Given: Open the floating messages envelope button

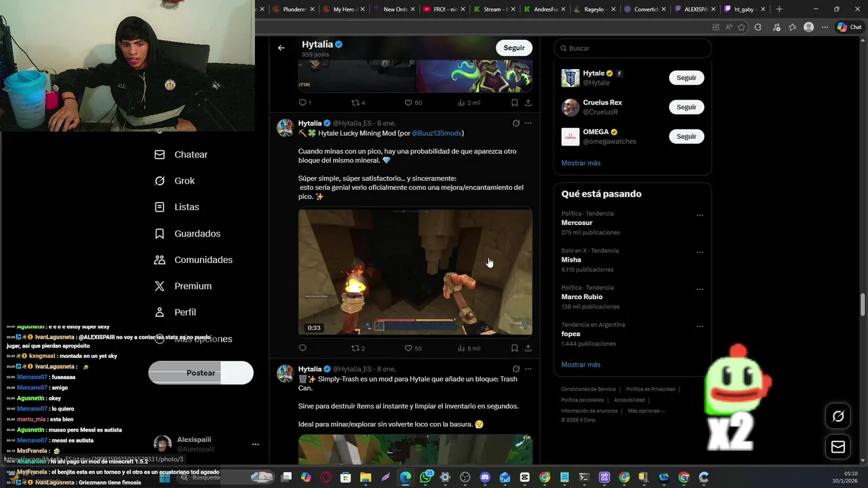Looking at the screenshot, I should pos(838,447).
